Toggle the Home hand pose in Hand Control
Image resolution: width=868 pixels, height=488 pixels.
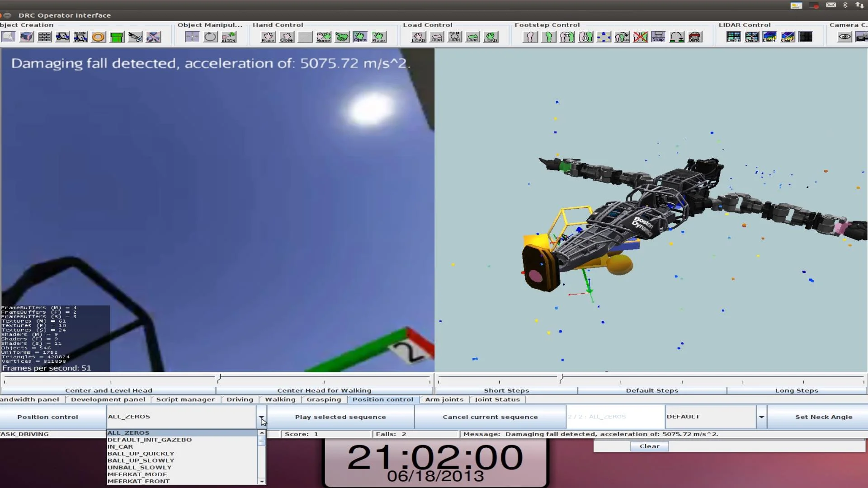324,37
